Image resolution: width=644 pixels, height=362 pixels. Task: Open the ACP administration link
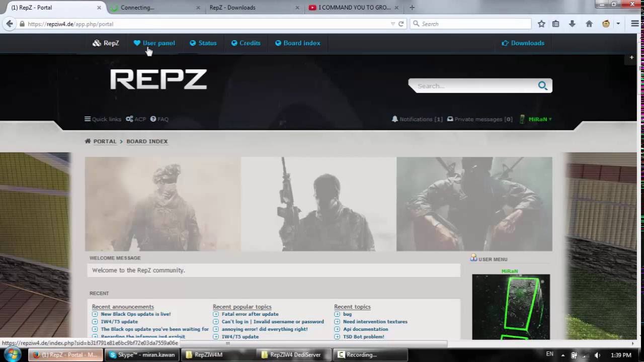(x=136, y=119)
